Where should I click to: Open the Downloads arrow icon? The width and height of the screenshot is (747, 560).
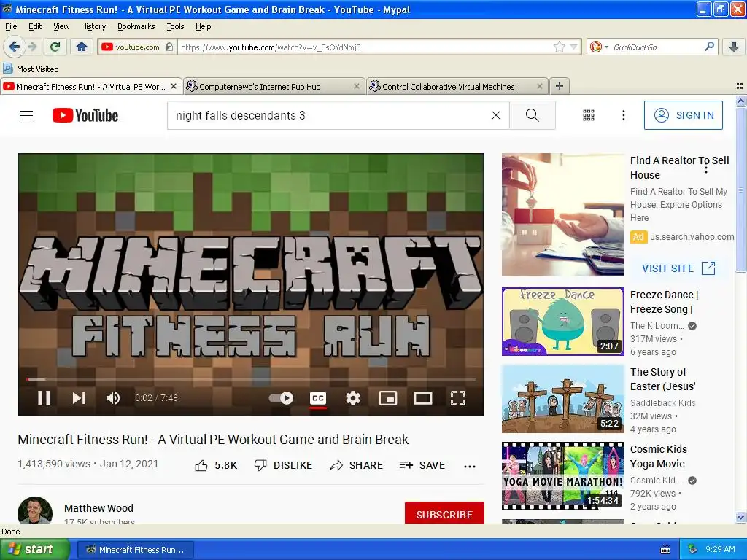[x=734, y=47]
